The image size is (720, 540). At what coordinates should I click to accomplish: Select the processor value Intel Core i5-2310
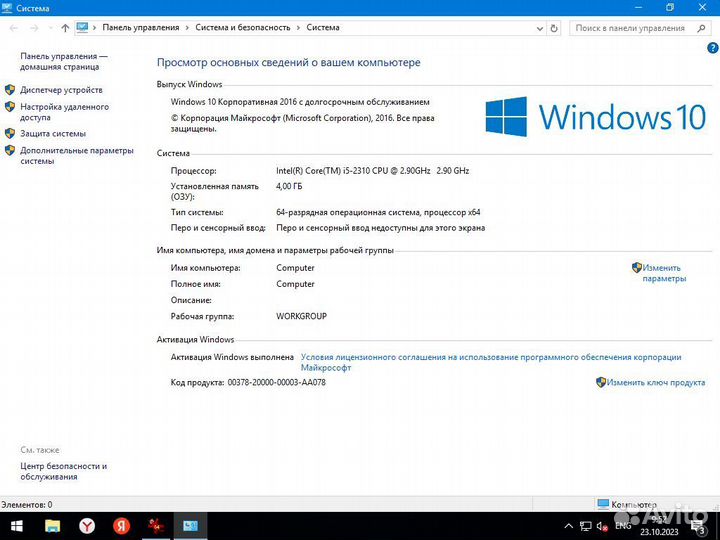pos(372,170)
